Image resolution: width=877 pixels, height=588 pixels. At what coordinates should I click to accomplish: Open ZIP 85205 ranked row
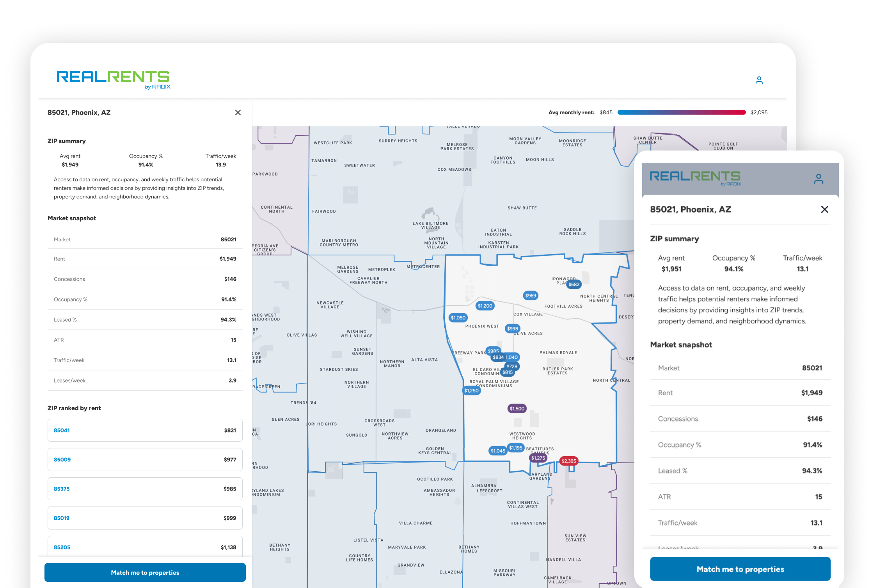click(x=145, y=547)
